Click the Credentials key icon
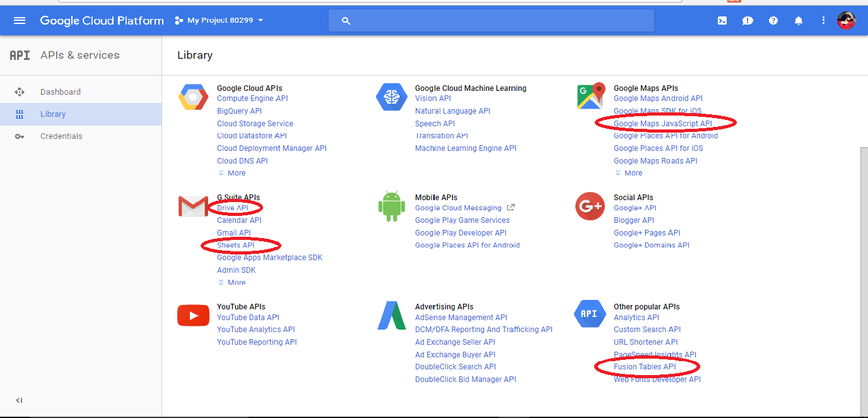Viewport: 868px width, 418px height. (20, 136)
